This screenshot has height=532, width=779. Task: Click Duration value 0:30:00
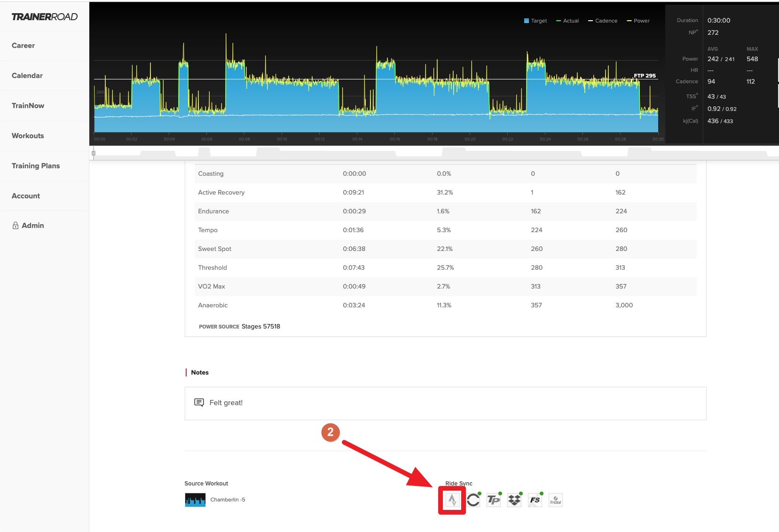coord(719,20)
